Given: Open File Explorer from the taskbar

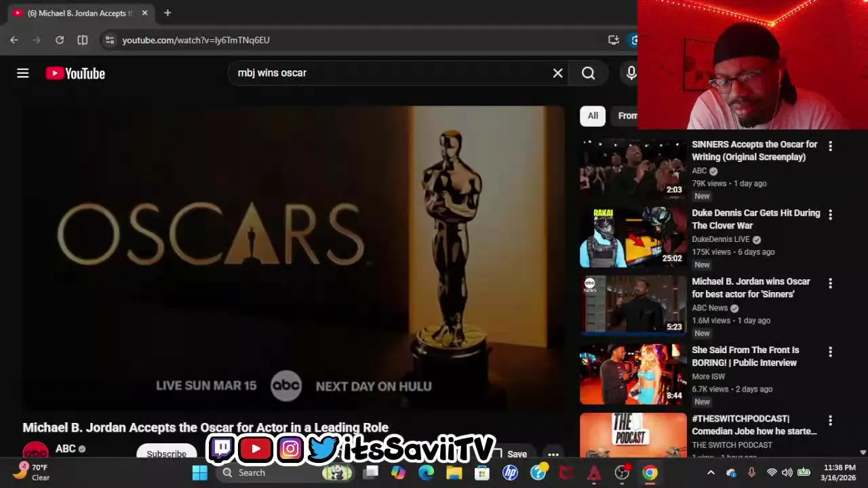Looking at the screenshot, I should 454,472.
